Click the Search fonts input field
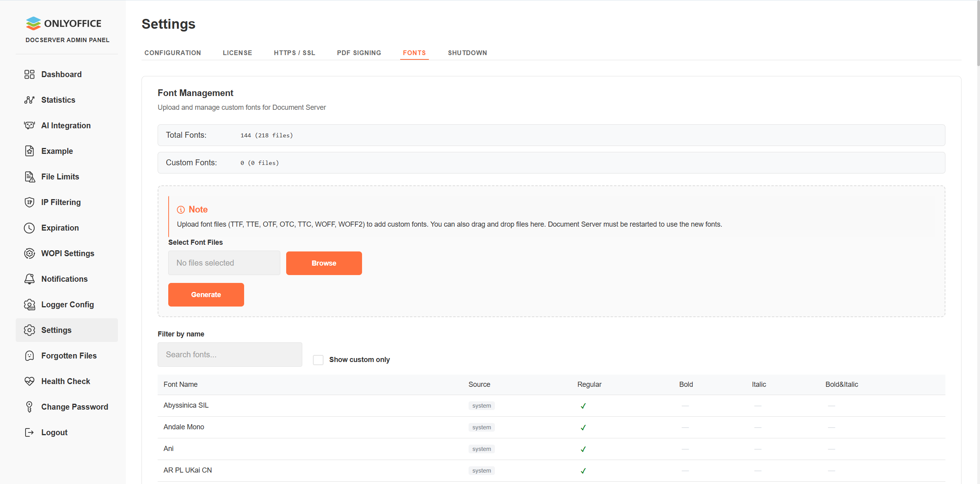Screen dimensions: 980x484 point(230,354)
